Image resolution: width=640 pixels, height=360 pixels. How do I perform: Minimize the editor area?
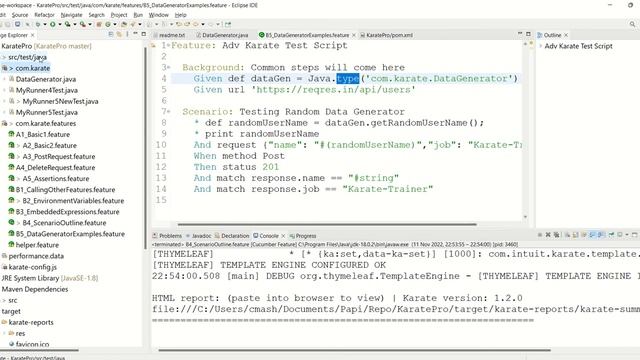520,34
